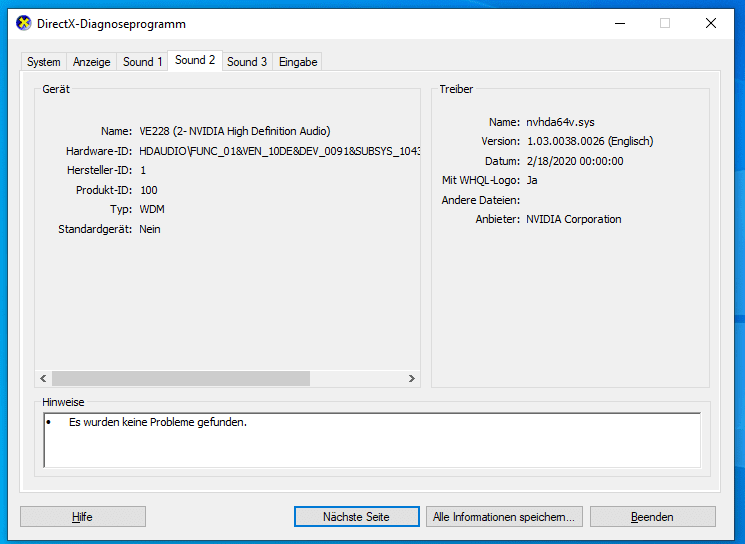Select the Sound 1 tab
Viewport: 745px width, 544px height.
(x=143, y=62)
